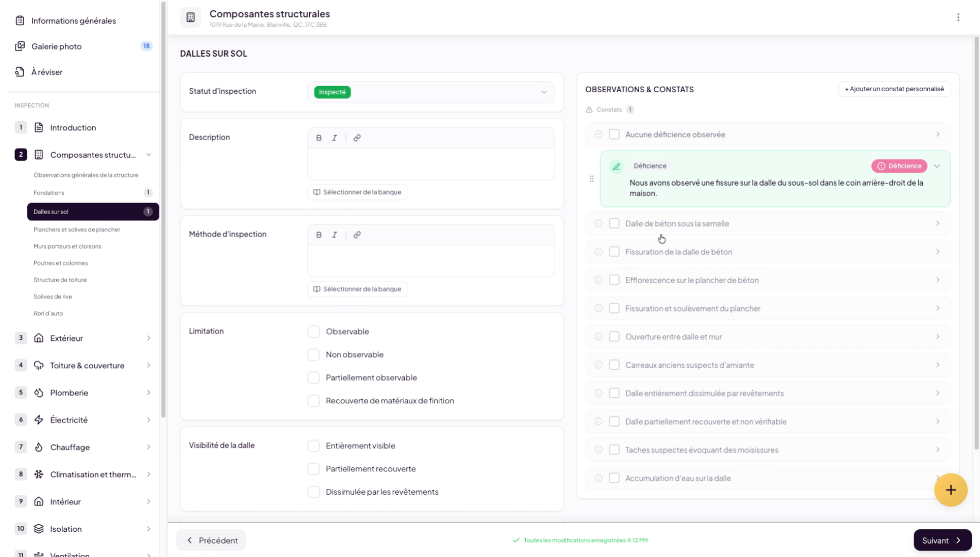The height and width of the screenshot is (557, 980).
Task: Click the sidebar vertical scrollbar
Action: click(x=163, y=206)
